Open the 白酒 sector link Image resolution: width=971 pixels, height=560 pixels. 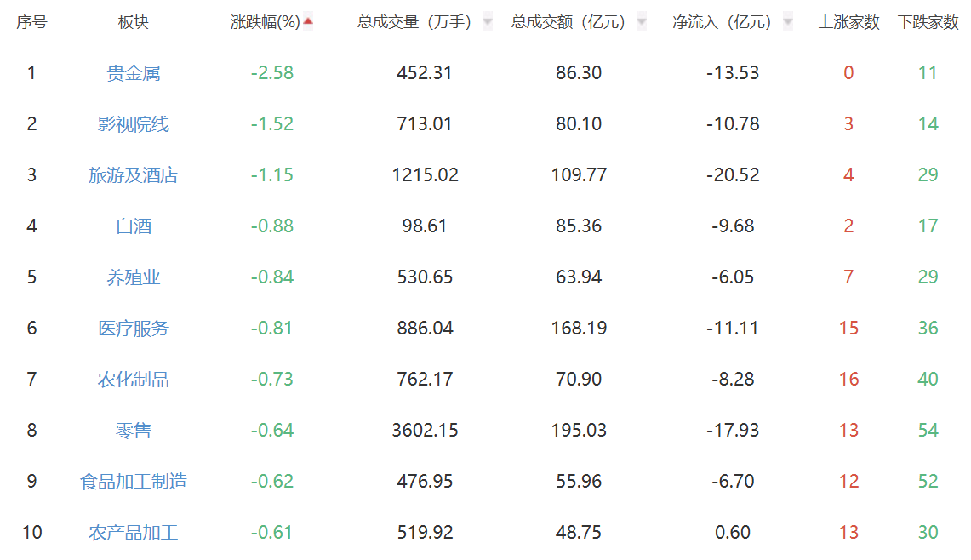click(133, 226)
